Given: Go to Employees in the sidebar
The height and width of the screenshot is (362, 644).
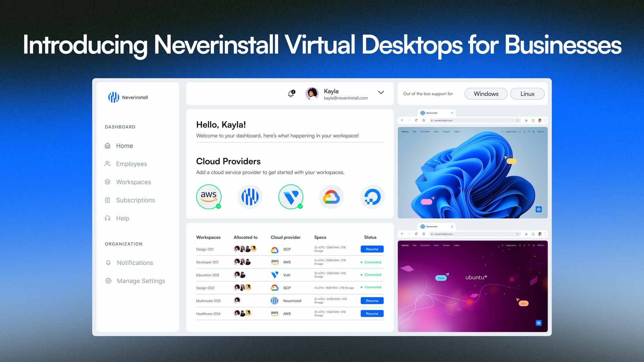Looking at the screenshot, I should click(x=131, y=164).
